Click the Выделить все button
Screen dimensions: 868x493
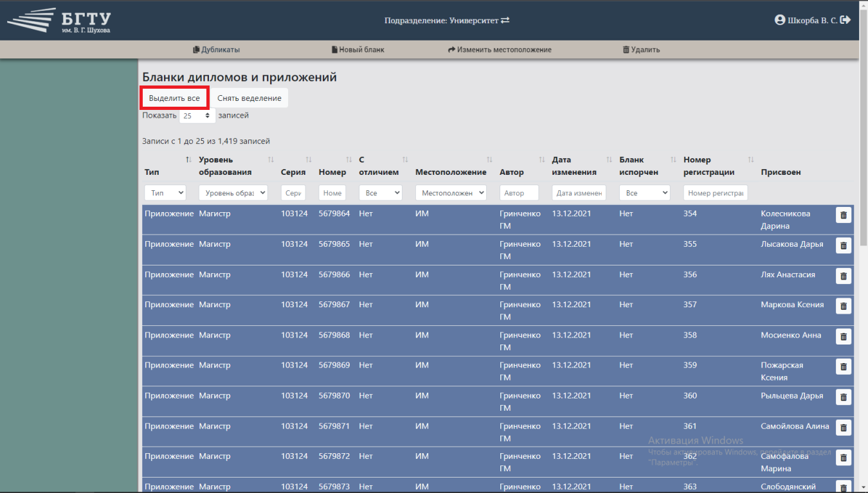tap(174, 98)
